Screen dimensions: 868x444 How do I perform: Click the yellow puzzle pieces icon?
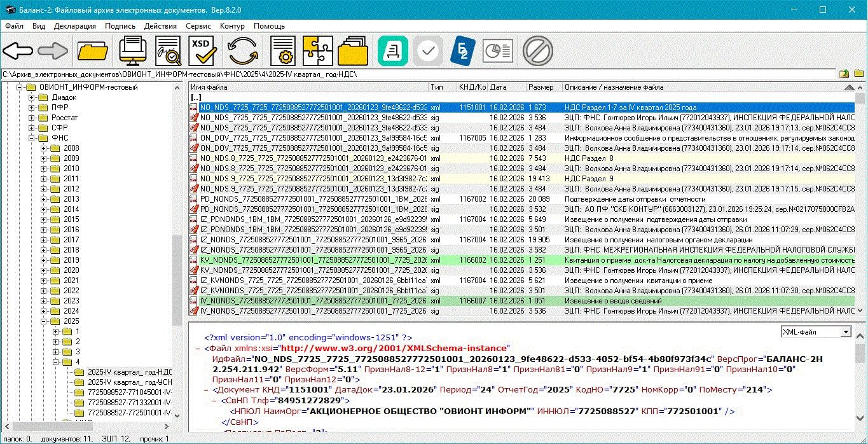click(317, 52)
